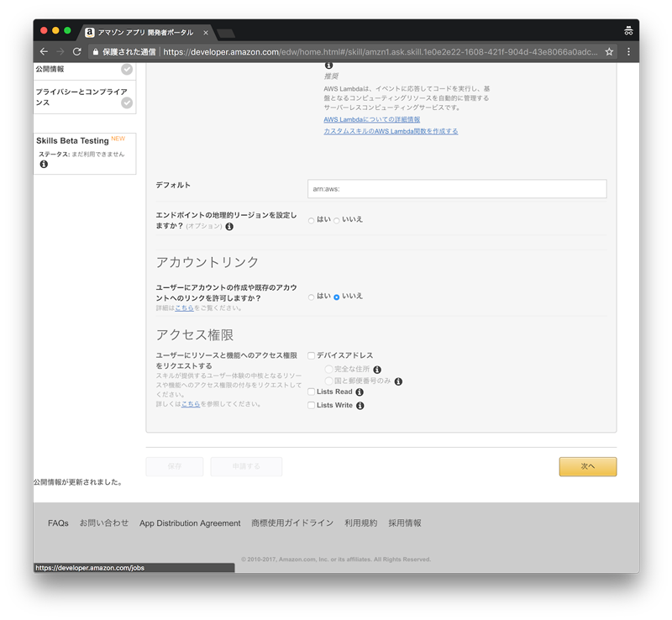Click the yellow 次へ button
The image size is (672, 620).
point(587,466)
